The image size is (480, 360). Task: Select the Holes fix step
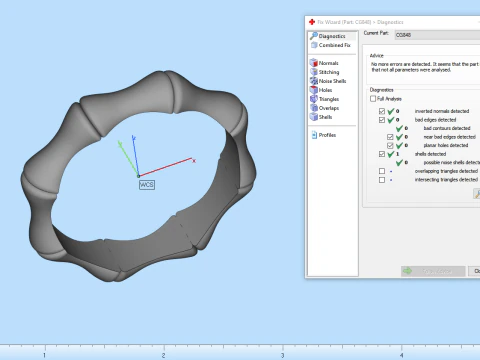[321, 90]
